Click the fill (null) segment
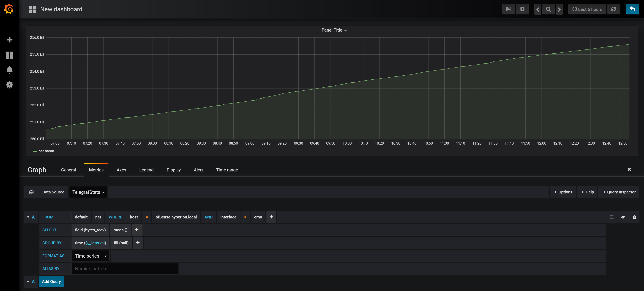Screen dimensions: 644x291 click(121, 243)
